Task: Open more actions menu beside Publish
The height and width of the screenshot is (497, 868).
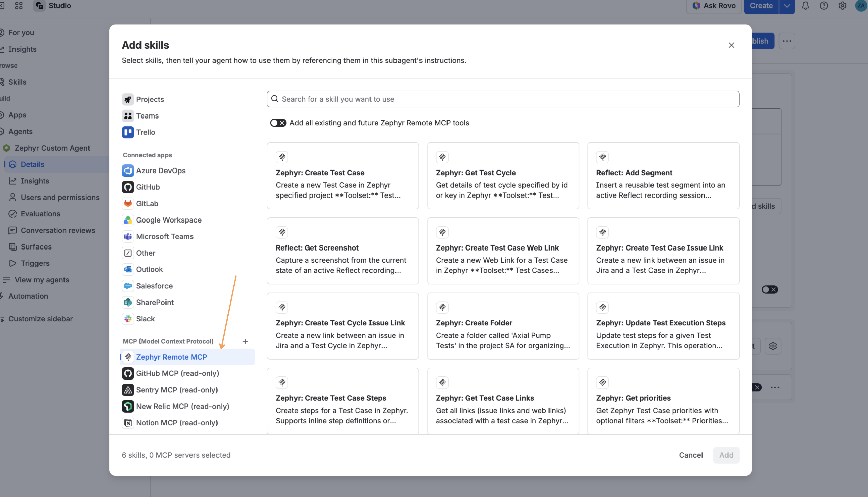Action: pos(786,41)
